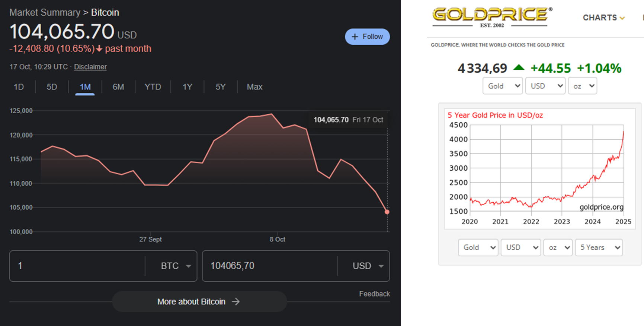
Task: Switch to the 1D chart range tab
Action: (19, 87)
